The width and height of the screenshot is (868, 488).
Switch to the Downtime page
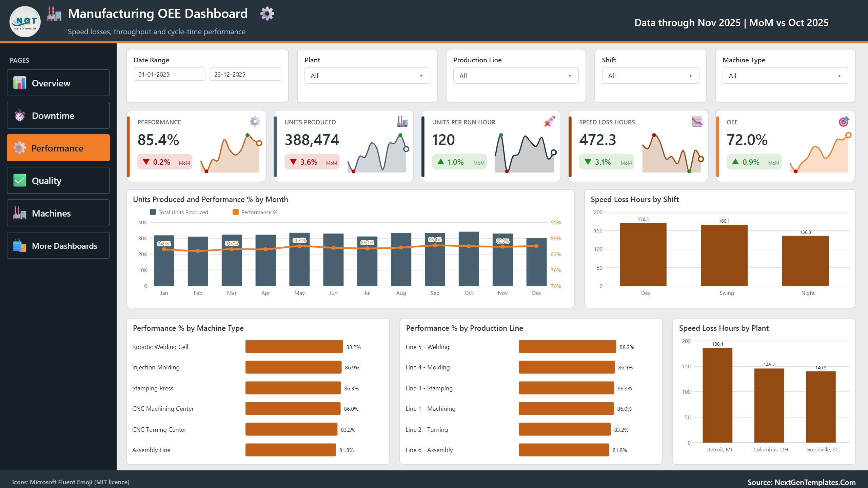(x=58, y=115)
